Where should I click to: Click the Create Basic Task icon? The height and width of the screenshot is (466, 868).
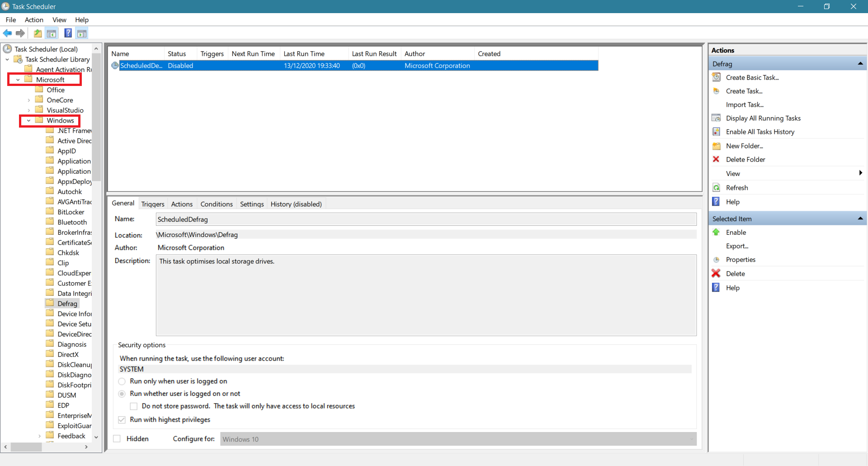717,77
